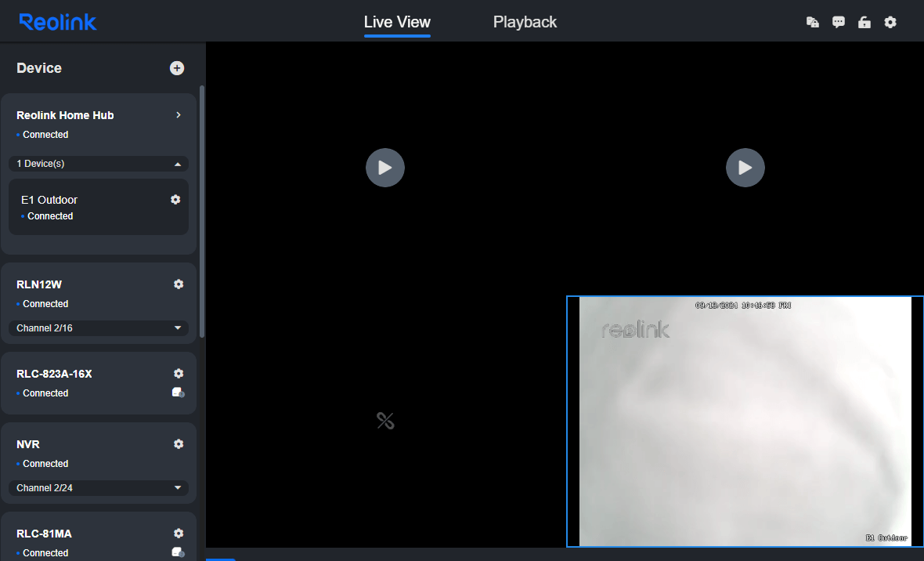Open RLN12W settings gear
The width and height of the screenshot is (924, 561).
click(179, 284)
